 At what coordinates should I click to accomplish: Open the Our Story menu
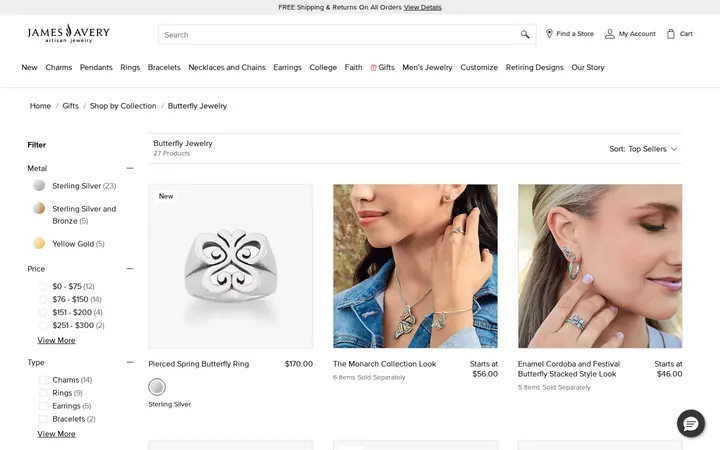coord(588,67)
